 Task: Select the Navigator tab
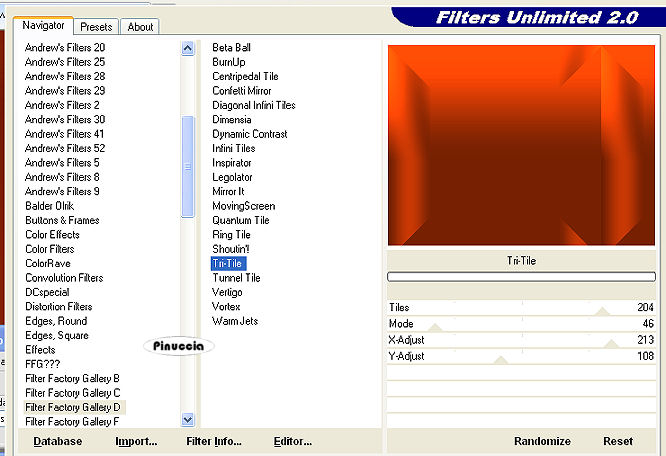43,25
